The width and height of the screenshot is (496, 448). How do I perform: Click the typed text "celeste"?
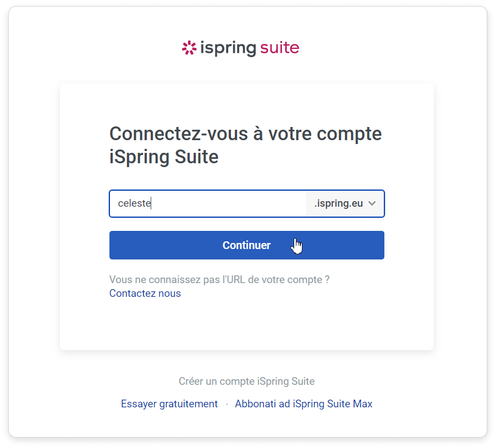point(134,203)
